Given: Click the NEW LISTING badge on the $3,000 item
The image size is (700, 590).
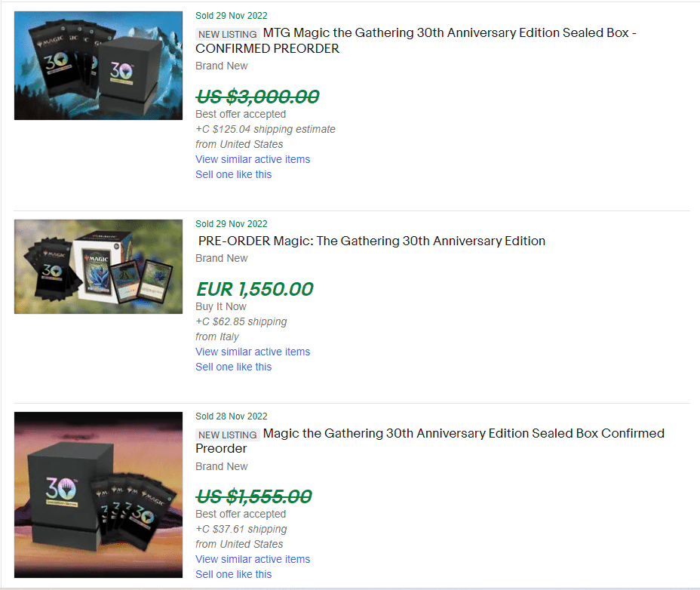Looking at the screenshot, I should (227, 34).
